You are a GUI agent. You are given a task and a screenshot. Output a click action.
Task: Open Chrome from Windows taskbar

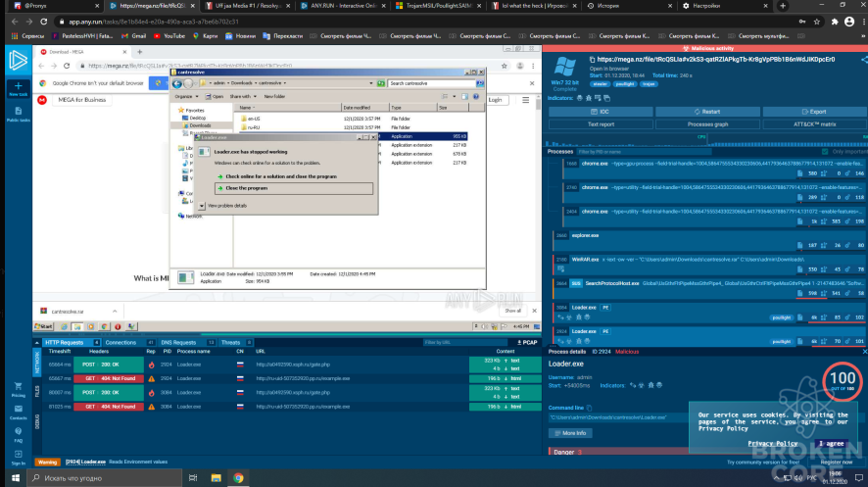pos(238,478)
